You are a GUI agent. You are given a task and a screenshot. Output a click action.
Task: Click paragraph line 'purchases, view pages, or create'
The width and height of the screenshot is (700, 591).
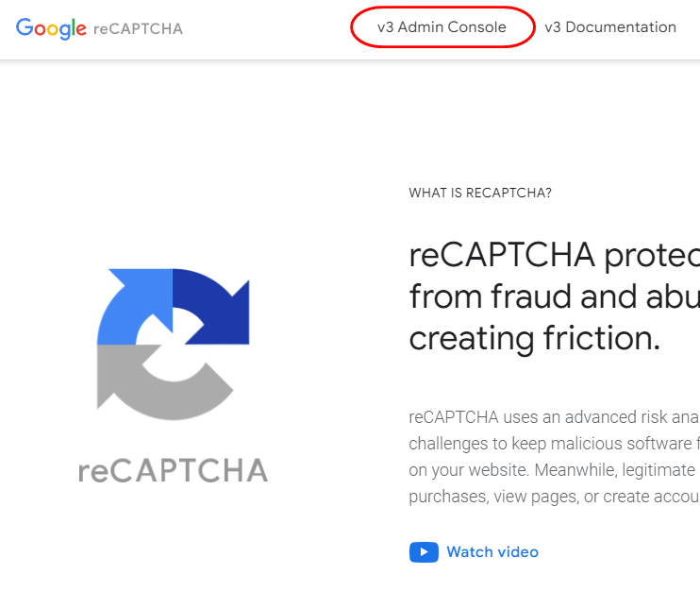pyautogui.click(x=554, y=496)
